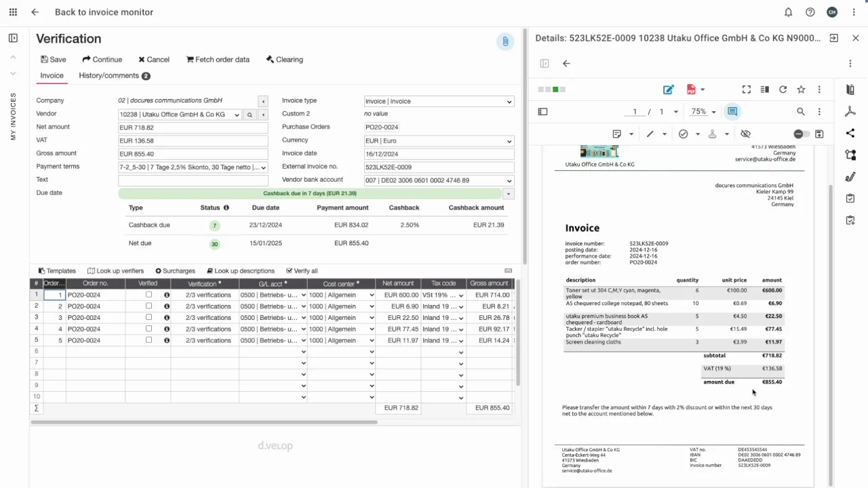Go back to invoice monitor arrow
The width and height of the screenshot is (868, 488).
pos(35,12)
